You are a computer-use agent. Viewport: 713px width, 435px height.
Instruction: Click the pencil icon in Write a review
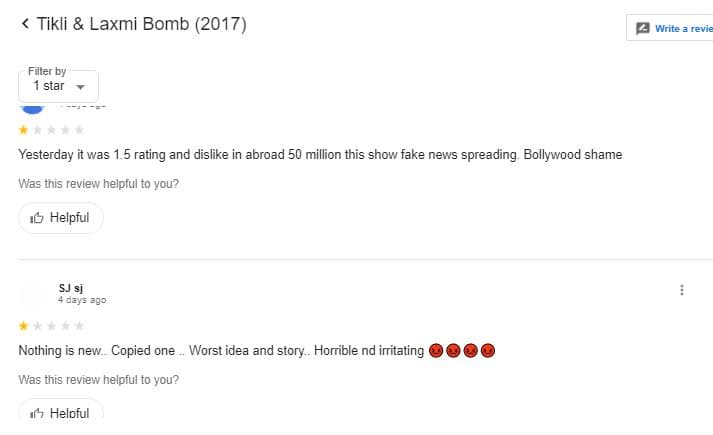tap(643, 28)
